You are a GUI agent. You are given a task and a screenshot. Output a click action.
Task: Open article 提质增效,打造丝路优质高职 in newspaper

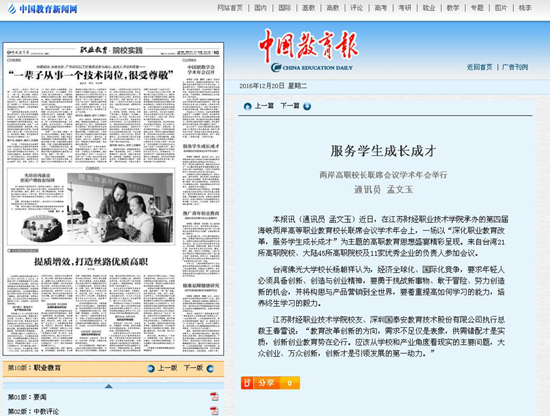coord(91,262)
